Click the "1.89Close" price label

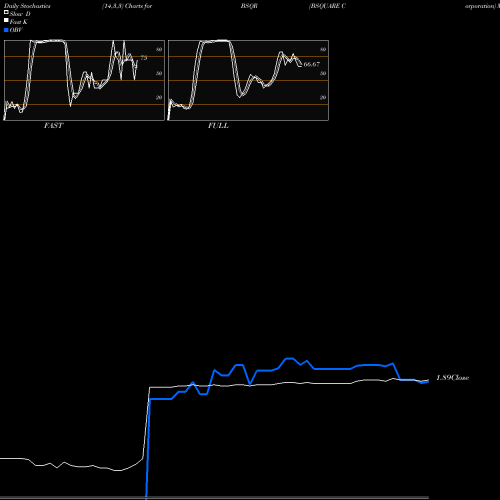(453, 378)
